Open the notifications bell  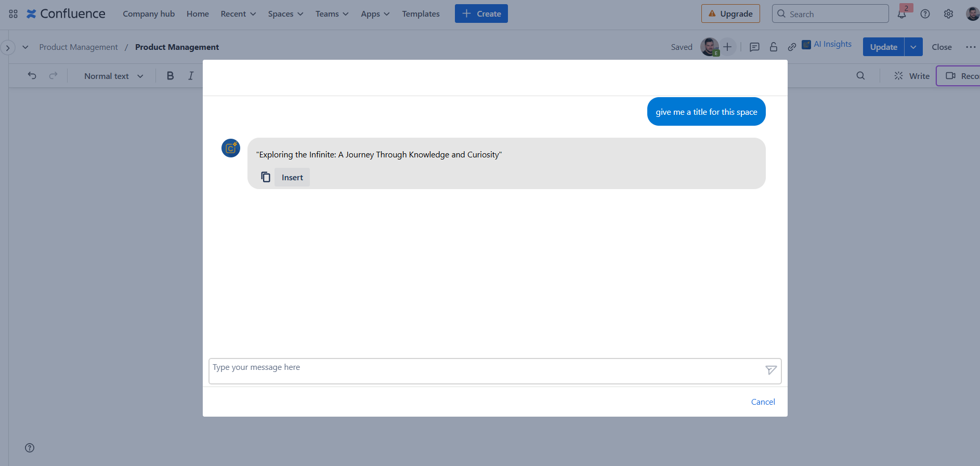(x=901, y=14)
